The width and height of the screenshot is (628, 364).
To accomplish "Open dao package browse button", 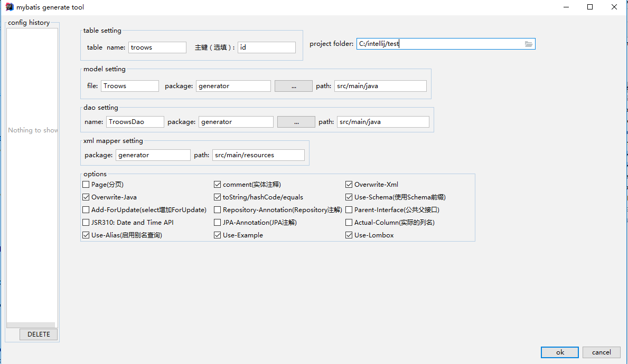I will [x=296, y=122].
